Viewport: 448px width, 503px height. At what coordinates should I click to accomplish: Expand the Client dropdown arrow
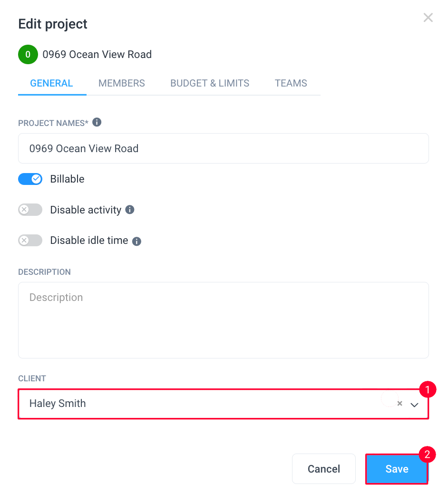pyautogui.click(x=414, y=405)
